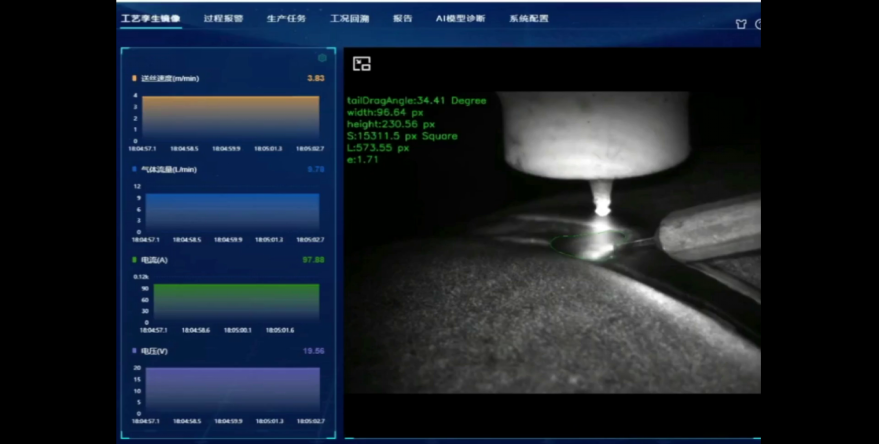879x444 pixels.
Task: Click the 电流(A) green area chart
Action: click(x=236, y=303)
